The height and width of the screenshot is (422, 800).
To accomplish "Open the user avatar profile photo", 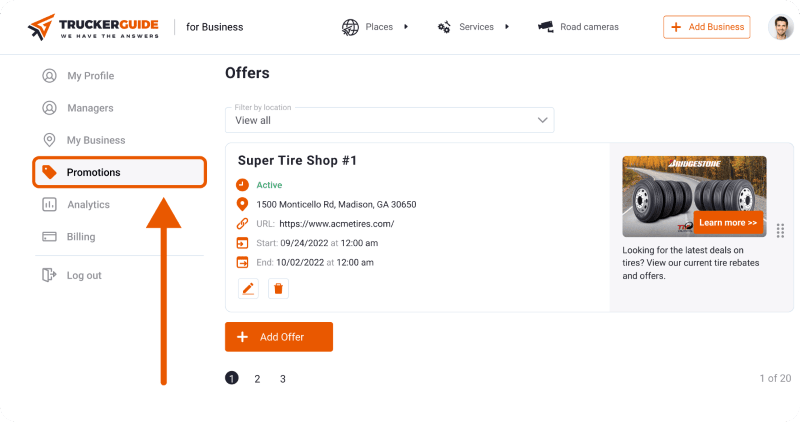I will [x=781, y=27].
